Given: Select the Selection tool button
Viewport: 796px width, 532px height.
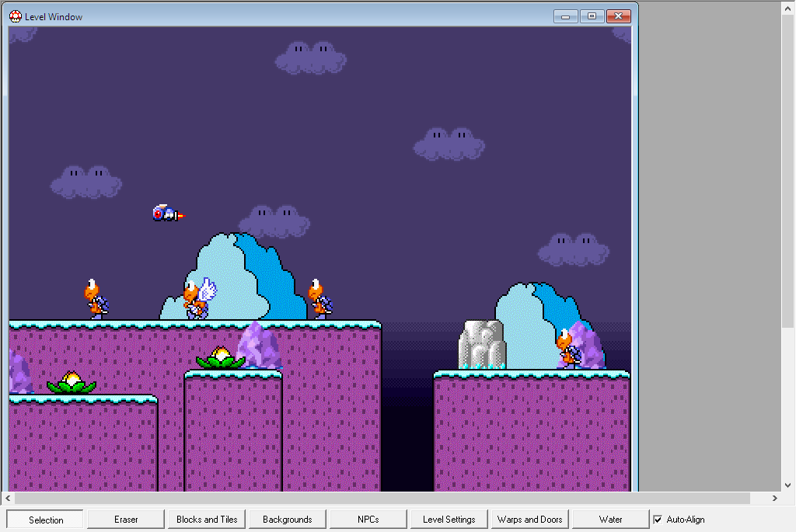Looking at the screenshot, I should pos(45,520).
